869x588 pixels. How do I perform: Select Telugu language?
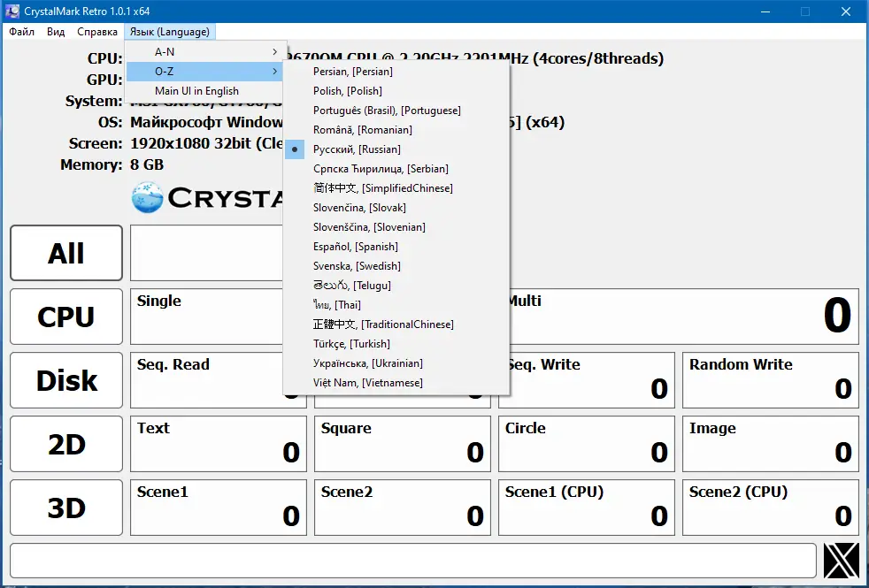click(396, 285)
